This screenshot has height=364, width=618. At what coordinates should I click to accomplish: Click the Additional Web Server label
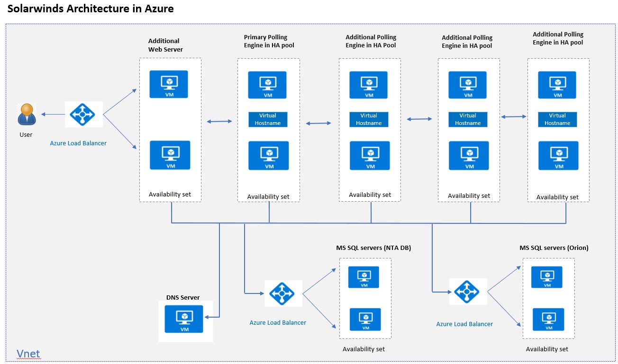(x=165, y=45)
